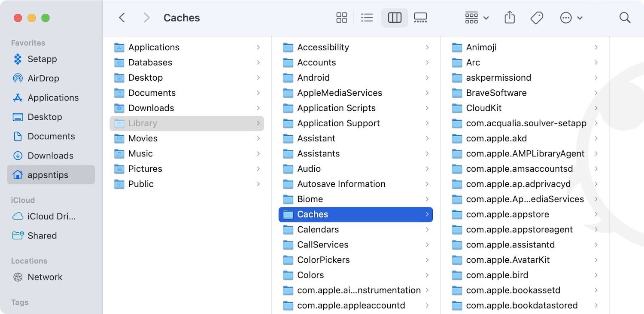Select Setapp in Favorites sidebar
Screen dimensions: 644x314
[x=42, y=59]
